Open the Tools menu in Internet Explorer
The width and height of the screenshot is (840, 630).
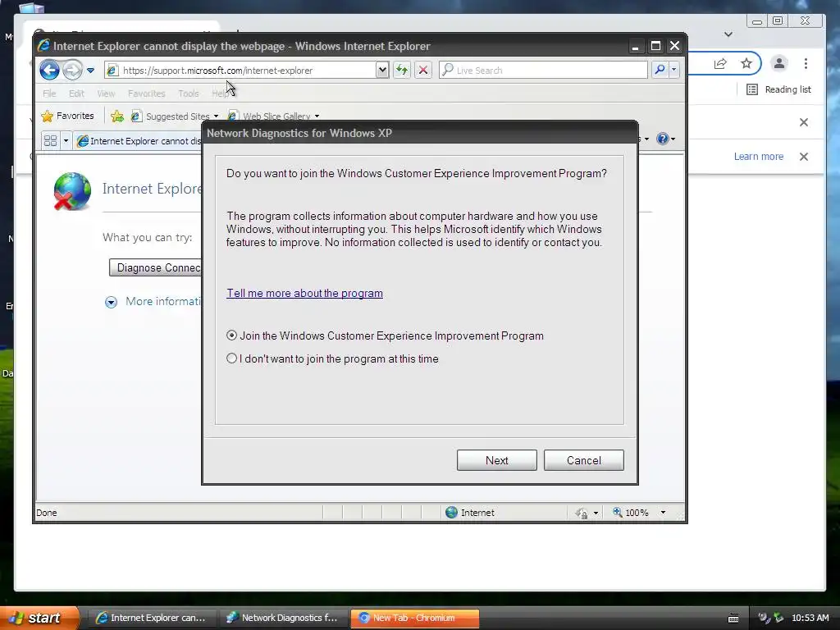[x=188, y=94]
